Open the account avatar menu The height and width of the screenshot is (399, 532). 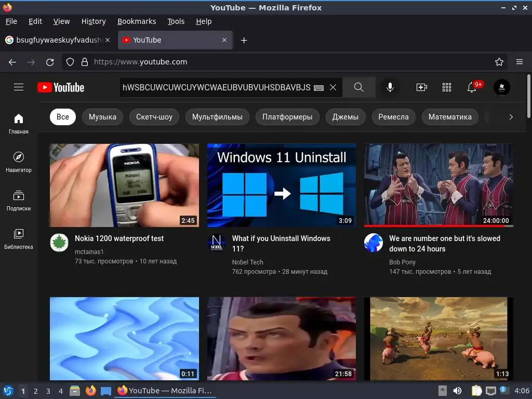coord(502,87)
